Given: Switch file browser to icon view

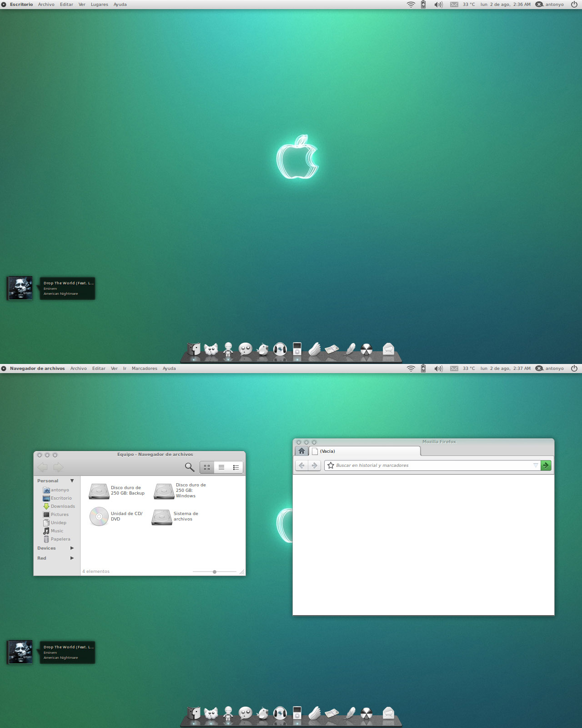Looking at the screenshot, I should click(207, 467).
